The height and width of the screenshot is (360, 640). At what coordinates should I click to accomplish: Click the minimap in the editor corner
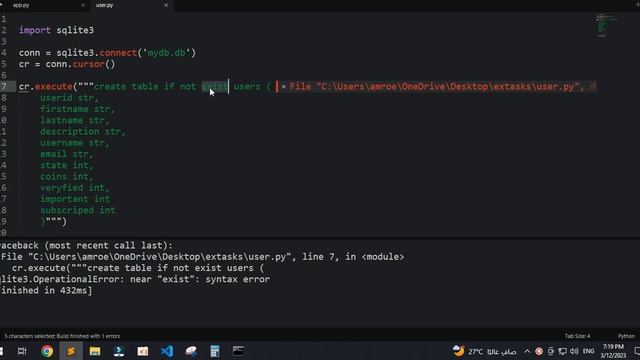pos(607,25)
